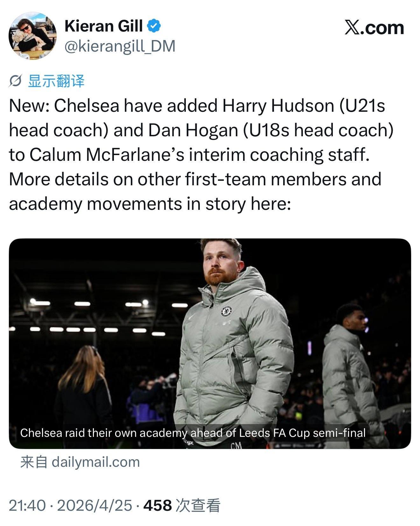Click the 显示翻译 show translation link
This screenshot has width=420, height=526.
coord(56,81)
